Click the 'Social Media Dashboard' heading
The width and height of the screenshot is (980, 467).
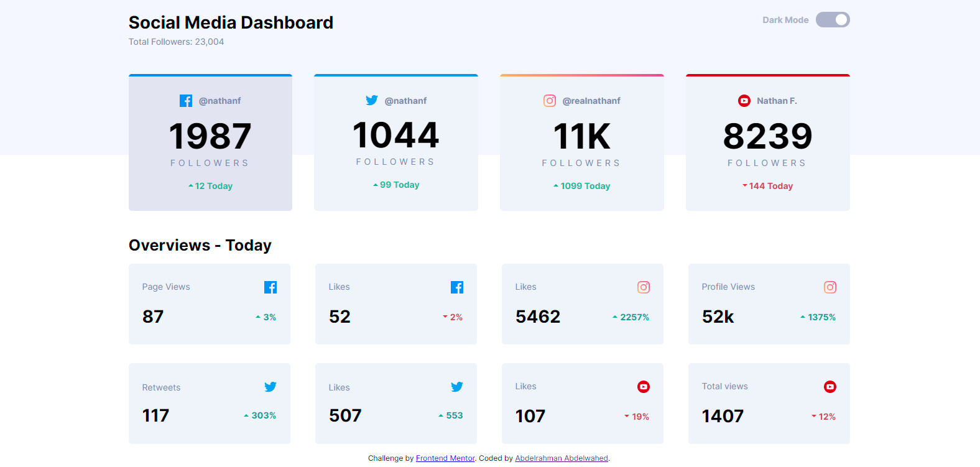[231, 22]
